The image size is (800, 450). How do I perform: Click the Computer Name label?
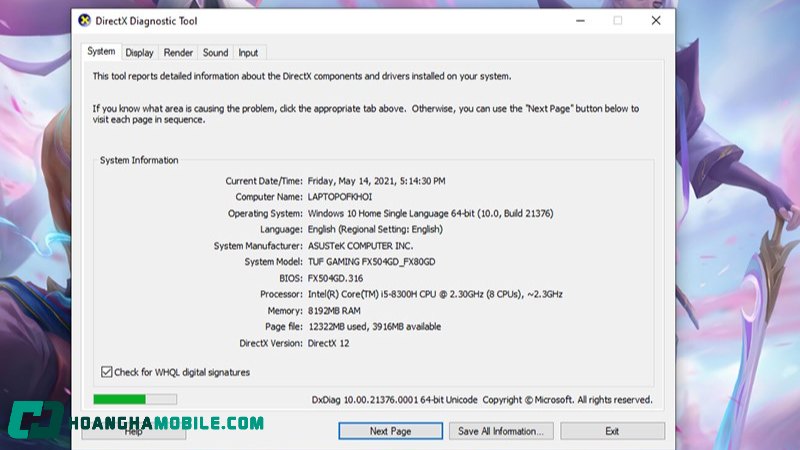coord(269,197)
